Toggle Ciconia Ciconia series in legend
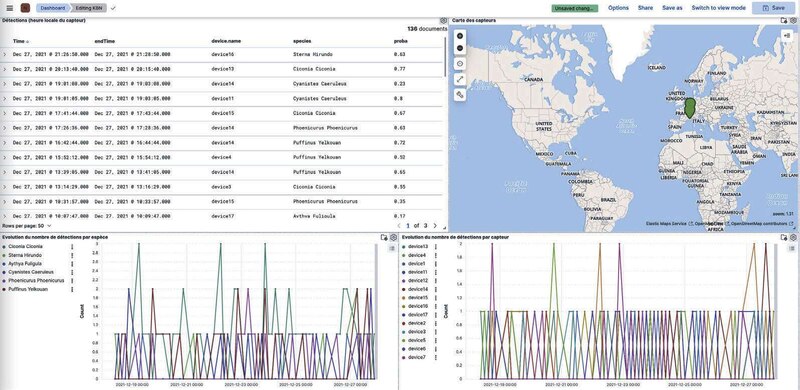 click(x=26, y=247)
